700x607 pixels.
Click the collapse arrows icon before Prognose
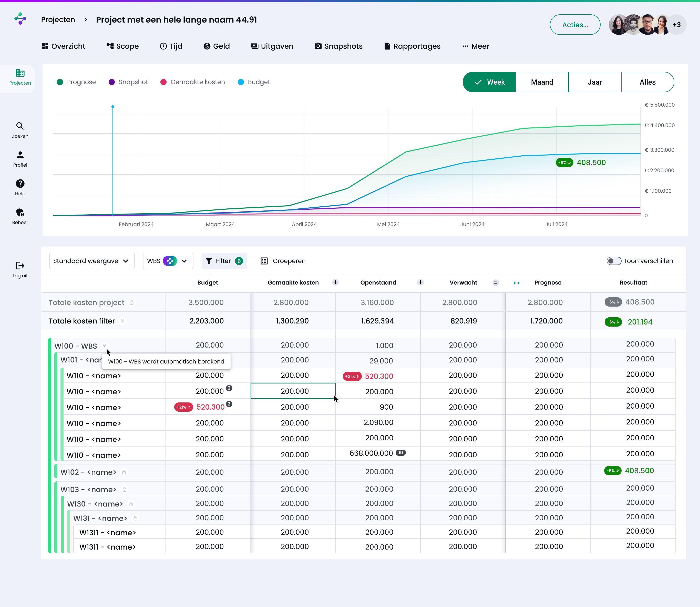point(517,283)
